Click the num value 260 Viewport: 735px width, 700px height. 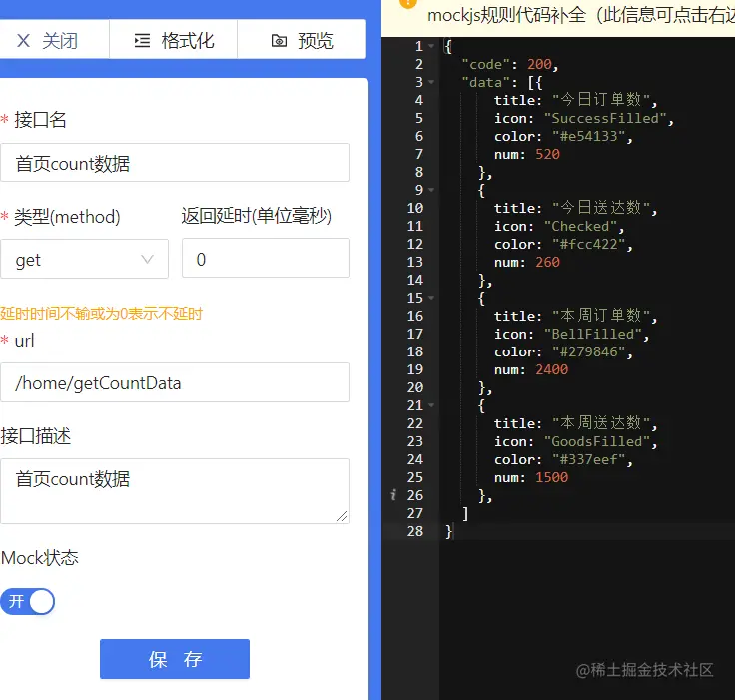coord(547,262)
